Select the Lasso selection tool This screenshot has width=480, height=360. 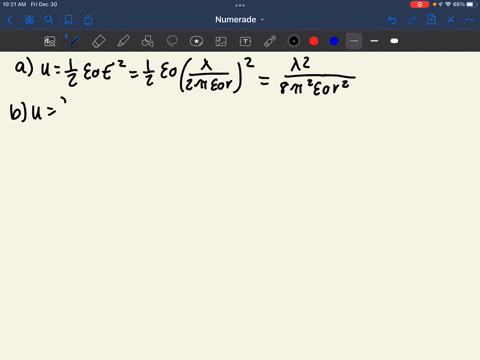point(172,41)
